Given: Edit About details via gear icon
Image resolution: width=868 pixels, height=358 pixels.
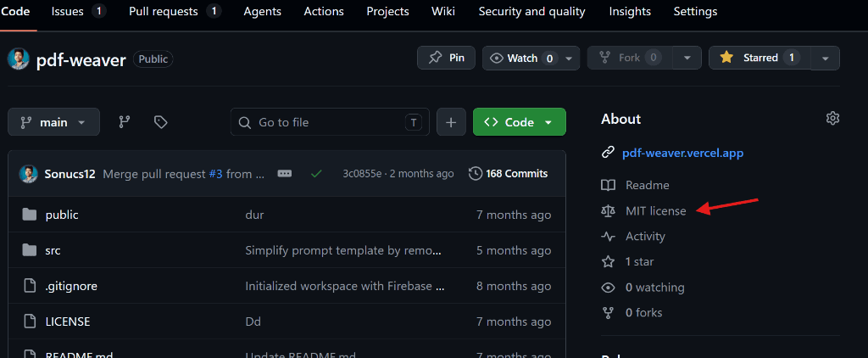Looking at the screenshot, I should point(832,118).
